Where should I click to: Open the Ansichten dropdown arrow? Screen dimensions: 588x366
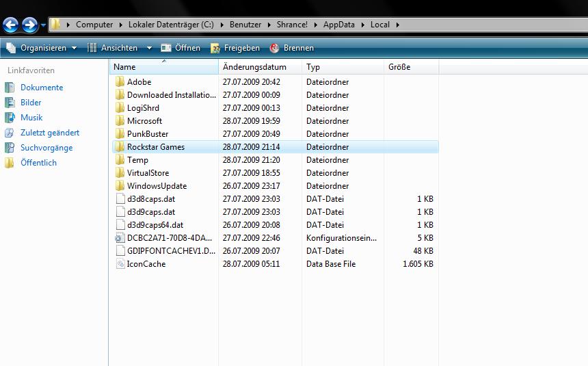coord(149,48)
